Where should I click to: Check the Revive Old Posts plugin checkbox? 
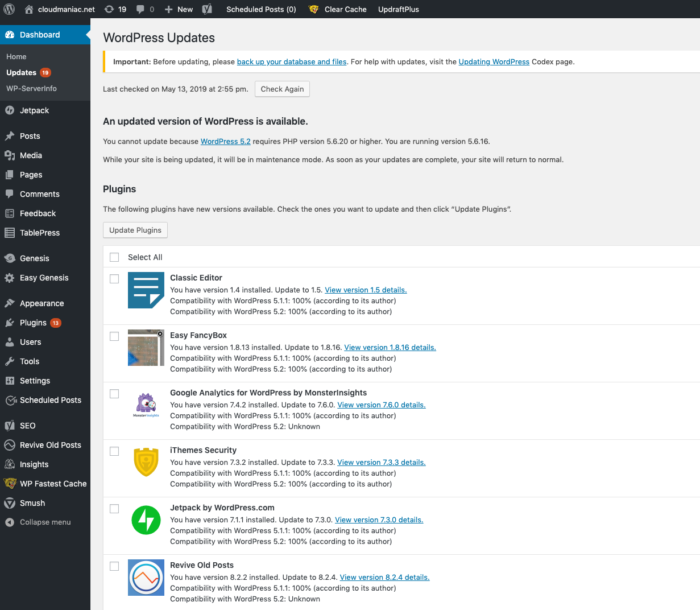114,566
